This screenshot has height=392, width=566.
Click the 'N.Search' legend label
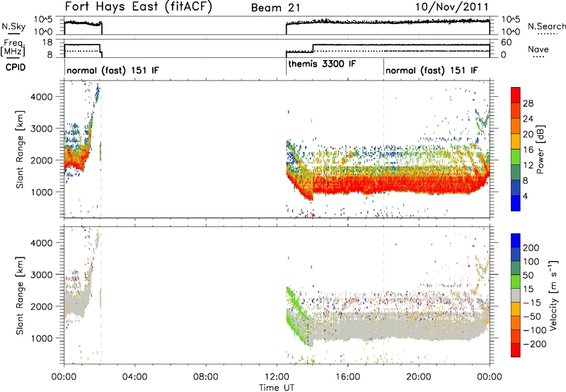click(546, 26)
